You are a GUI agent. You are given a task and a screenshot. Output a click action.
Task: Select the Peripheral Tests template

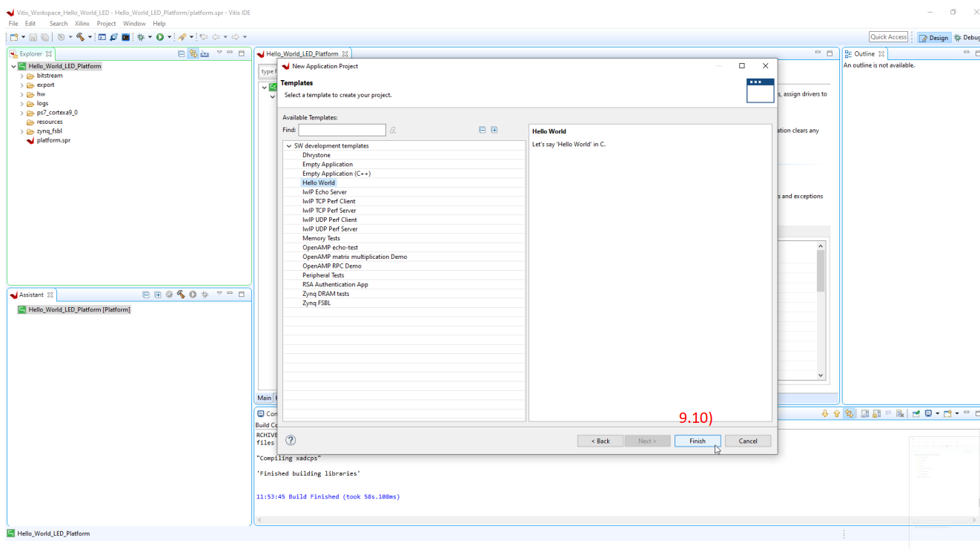tap(323, 275)
